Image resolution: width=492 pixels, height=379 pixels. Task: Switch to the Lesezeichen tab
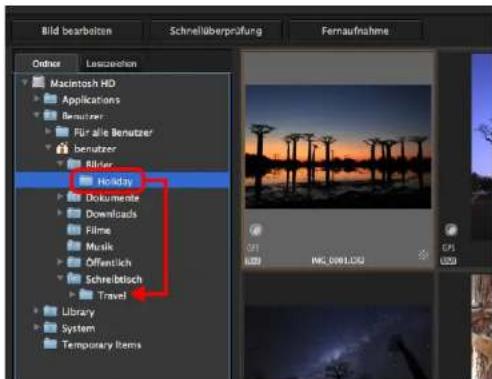111,63
